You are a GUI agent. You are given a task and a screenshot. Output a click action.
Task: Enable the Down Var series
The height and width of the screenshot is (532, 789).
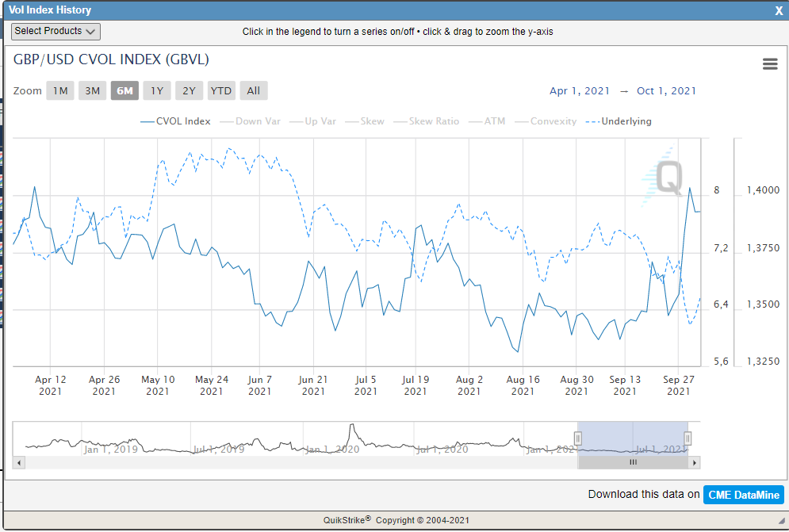pyautogui.click(x=250, y=121)
